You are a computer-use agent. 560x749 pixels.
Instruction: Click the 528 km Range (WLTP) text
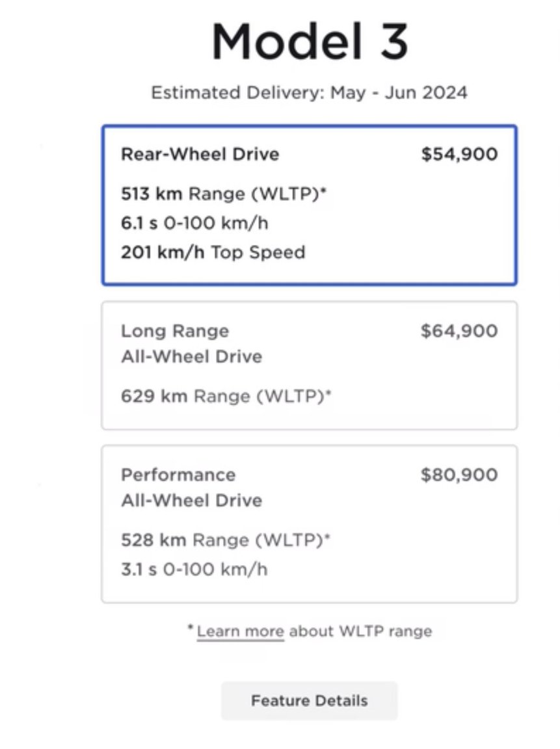[226, 540]
